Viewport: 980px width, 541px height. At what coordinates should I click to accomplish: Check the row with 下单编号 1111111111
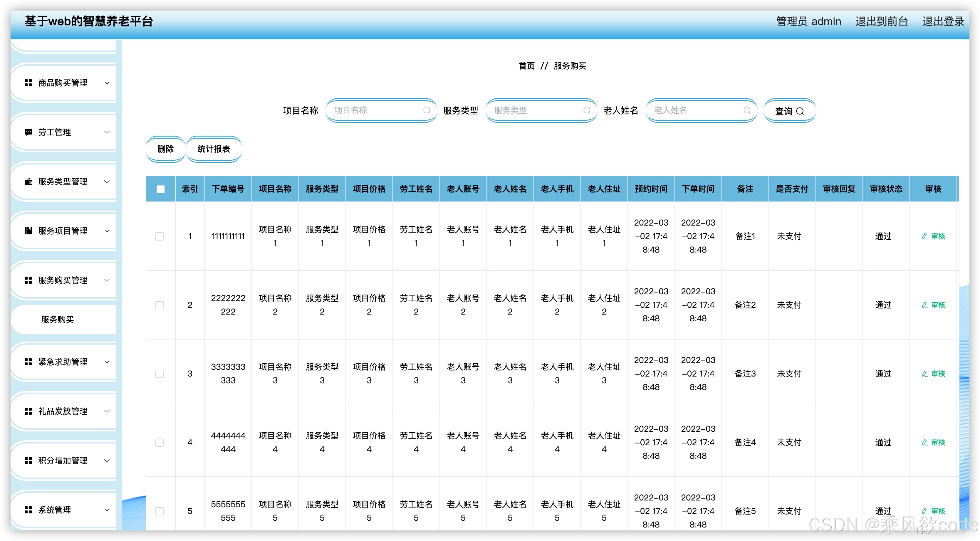click(160, 236)
